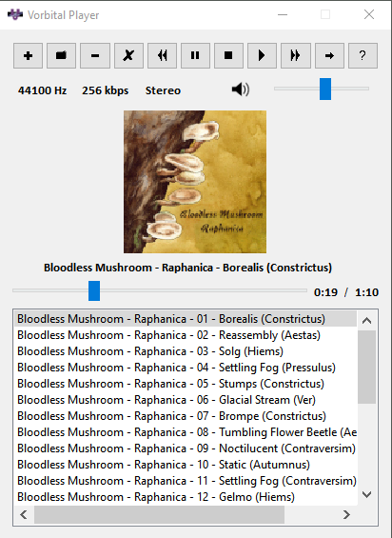Open the add folder button
This screenshot has height=538, width=392.
point(62,55)
